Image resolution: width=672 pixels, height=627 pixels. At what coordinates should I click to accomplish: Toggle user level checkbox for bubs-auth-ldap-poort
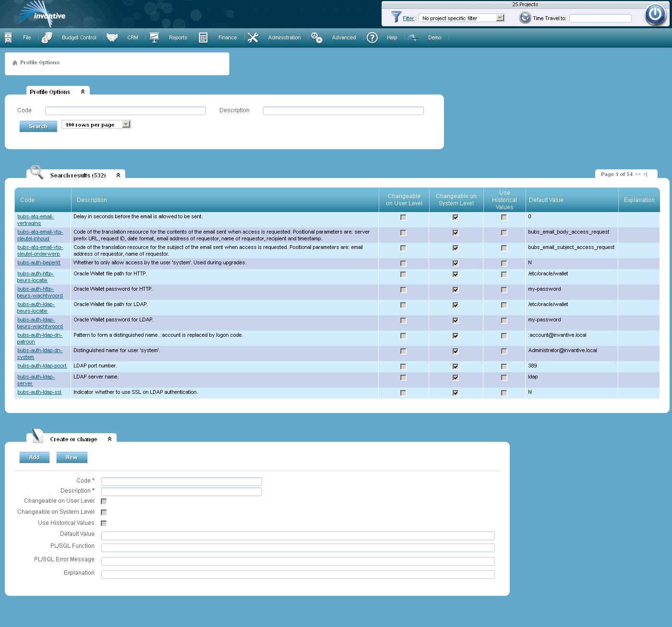[403, 367]
